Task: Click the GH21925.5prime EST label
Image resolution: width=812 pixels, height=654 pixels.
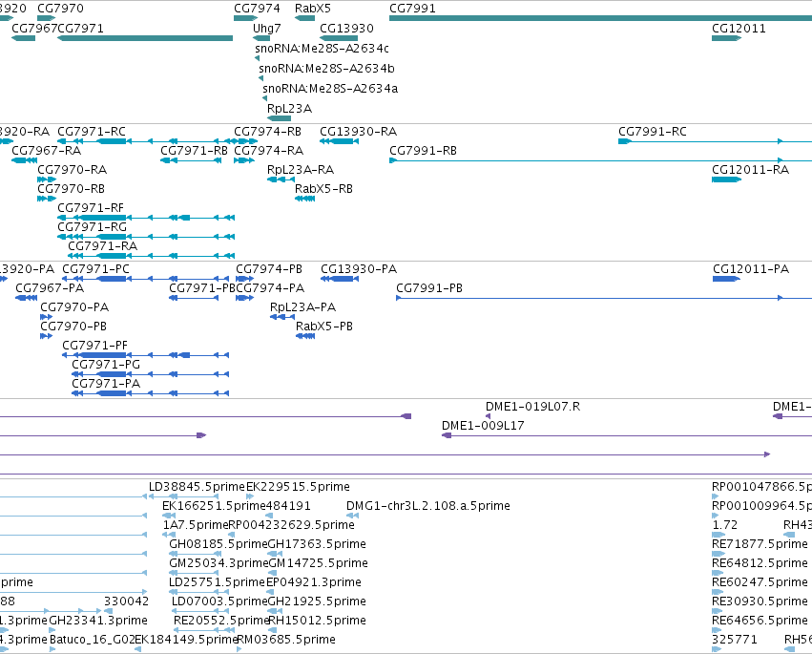Action: tap(317, 602)
